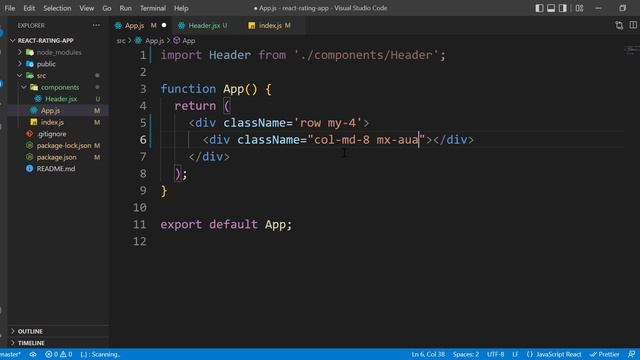
Task: Change indentation via Spaces: 2
Action: point(466,354)
